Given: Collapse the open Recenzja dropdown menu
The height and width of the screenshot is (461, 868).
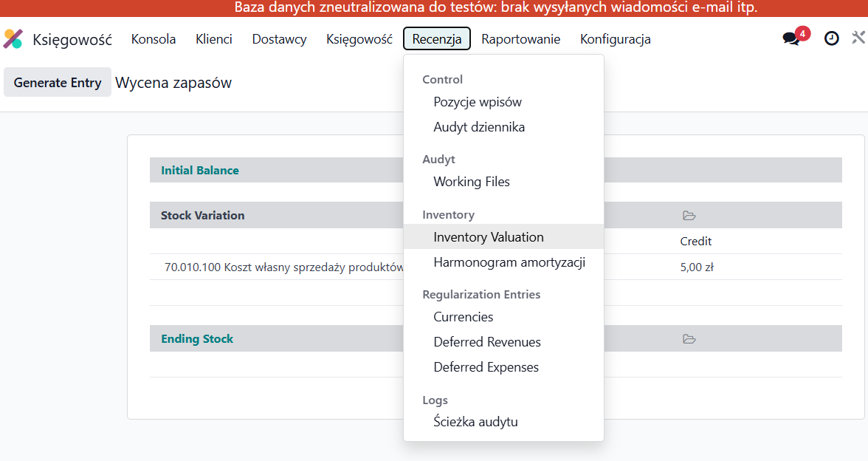Looking at the screenshot, I should [x=437, y=39].
